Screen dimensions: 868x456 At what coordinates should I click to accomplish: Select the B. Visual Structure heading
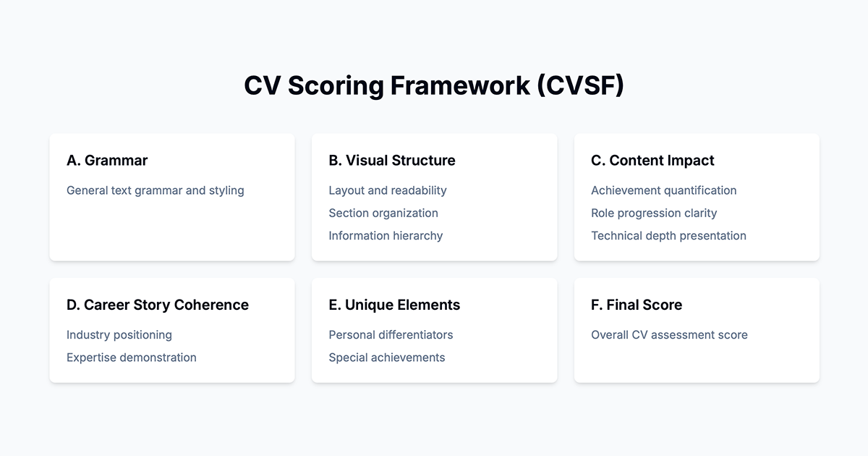(392, 161)
